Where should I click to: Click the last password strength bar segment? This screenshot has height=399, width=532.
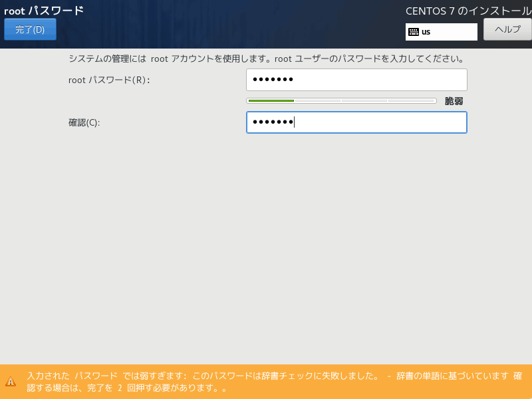[x=411, y=101]
